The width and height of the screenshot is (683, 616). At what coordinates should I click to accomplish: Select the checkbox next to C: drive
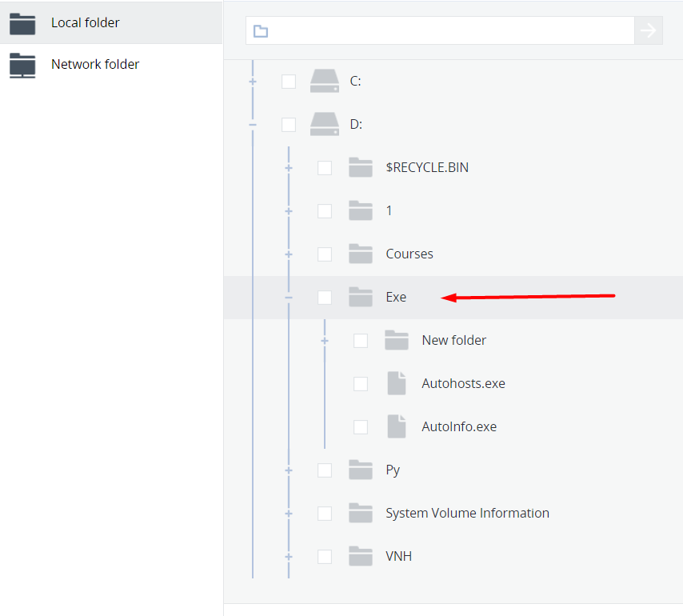coord(289,82)
